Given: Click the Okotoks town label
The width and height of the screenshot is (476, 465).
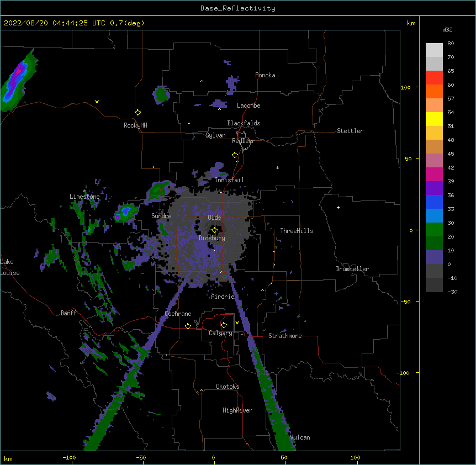Looking at the screenshot, I should [228, 387].
